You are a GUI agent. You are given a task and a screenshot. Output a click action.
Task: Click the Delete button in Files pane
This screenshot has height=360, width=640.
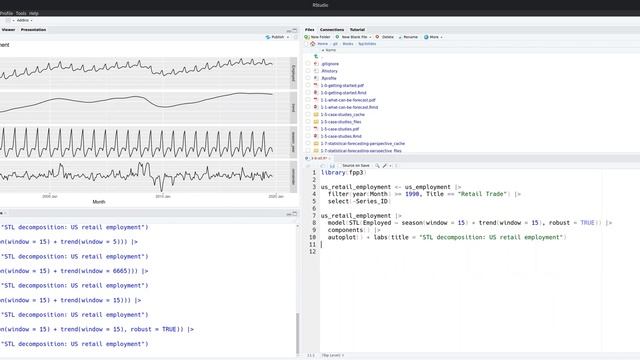(384, 37)
